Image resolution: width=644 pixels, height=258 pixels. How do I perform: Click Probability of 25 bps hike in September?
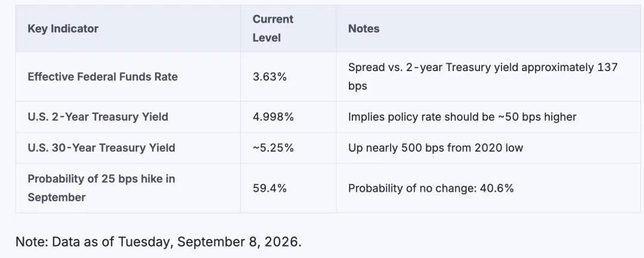[x=101, y=188]
